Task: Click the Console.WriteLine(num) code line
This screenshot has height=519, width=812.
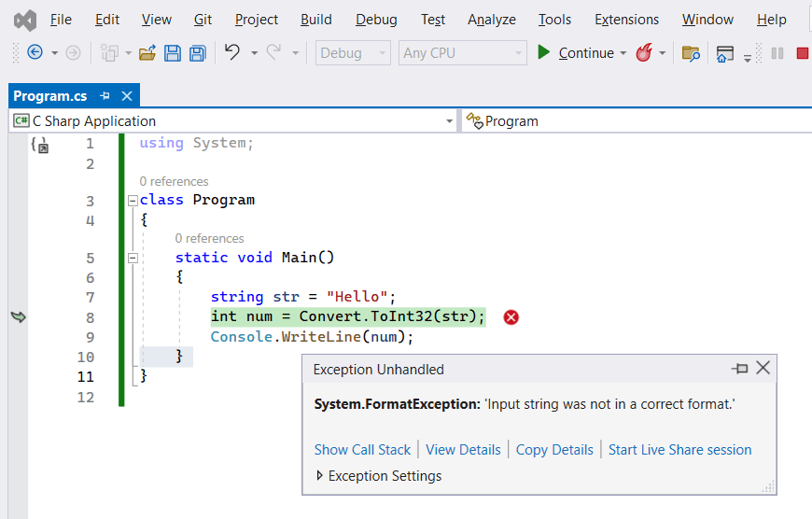Action: point(312,337)
